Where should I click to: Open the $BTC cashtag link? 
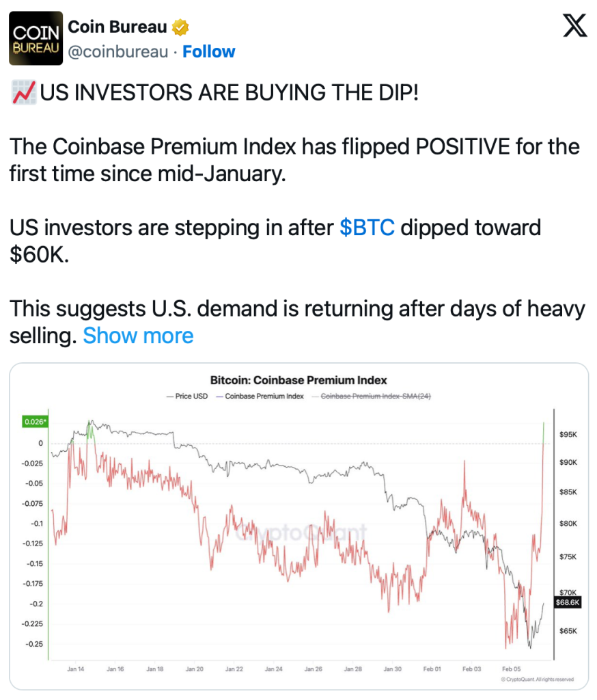coord(367,227)
